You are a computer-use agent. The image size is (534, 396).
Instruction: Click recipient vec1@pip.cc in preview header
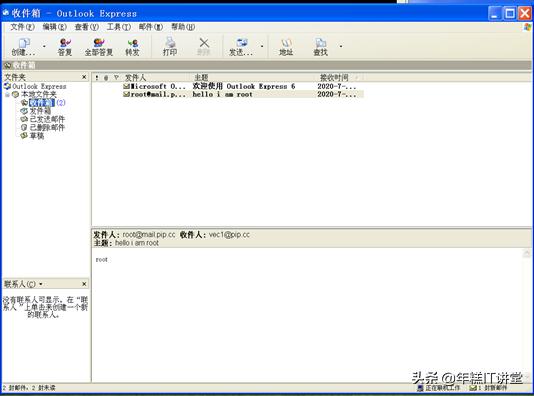[x=229, y=235]
